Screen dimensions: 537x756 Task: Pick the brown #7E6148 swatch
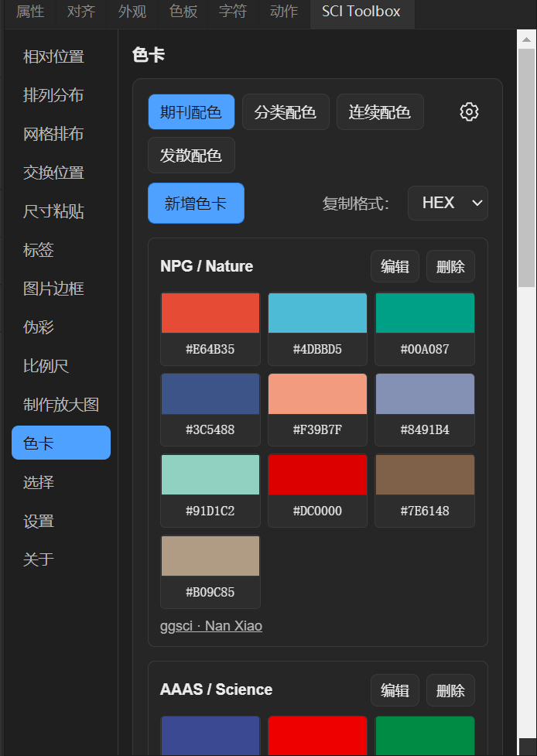[x=425, y=475]
